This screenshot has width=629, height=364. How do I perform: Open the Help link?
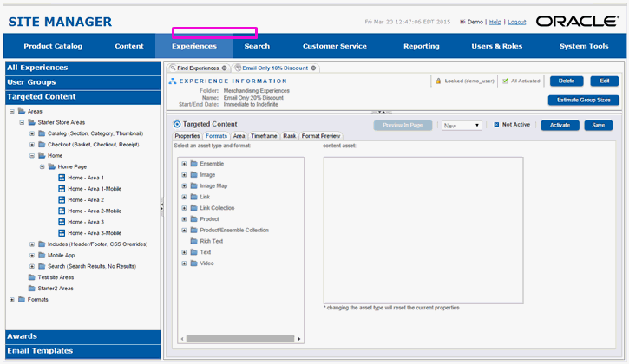pyautogui.click(x=495, y=22)
